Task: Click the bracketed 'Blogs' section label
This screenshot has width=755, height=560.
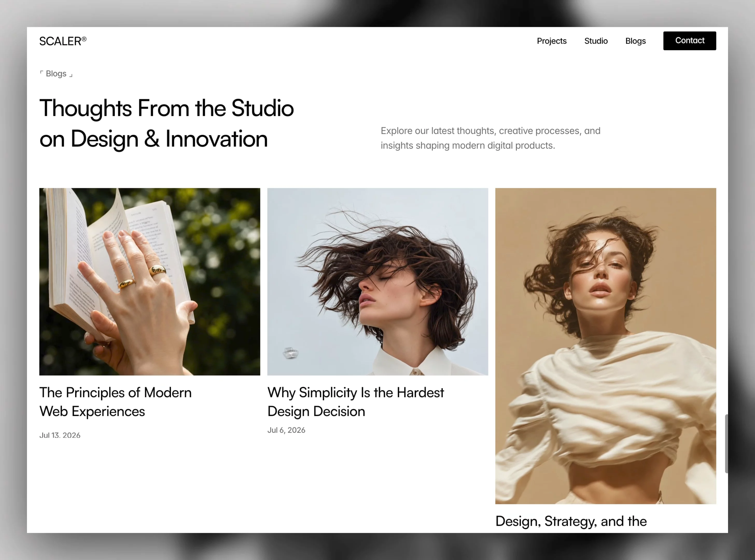Action: click(56, 74)
